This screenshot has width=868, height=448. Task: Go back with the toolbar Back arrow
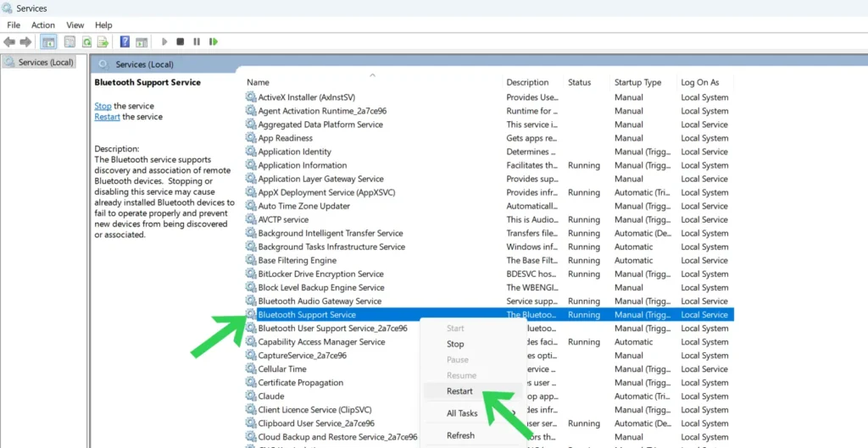pos(9,41)
